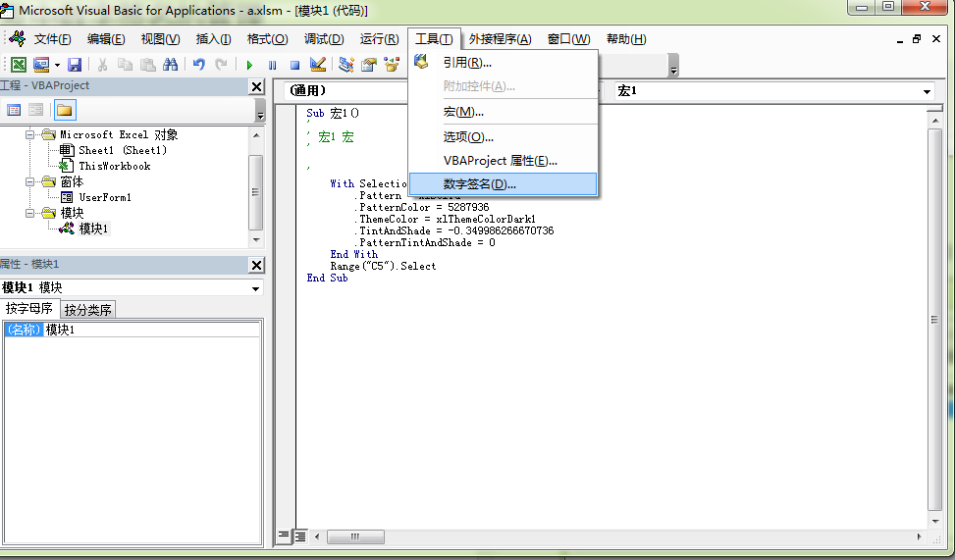Restore the inner code window
The height and width of the screenshot is (560, 955).
[917, 39]
